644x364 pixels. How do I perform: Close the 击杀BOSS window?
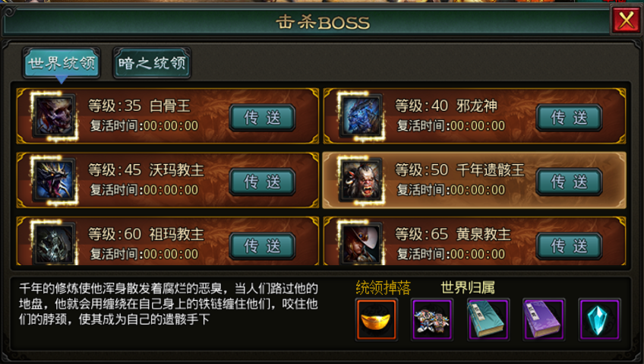click(x=626, y=20)
